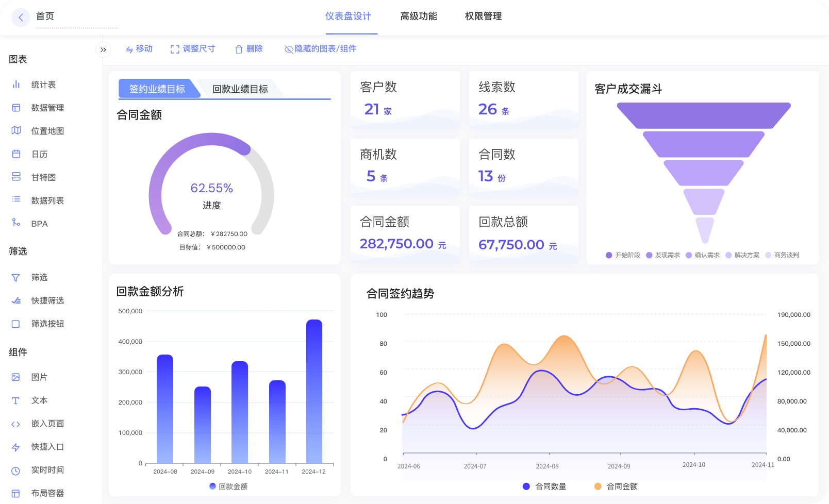Click the back arrow next to 首页
829x504 pixels.
click(x=21, y=18)
